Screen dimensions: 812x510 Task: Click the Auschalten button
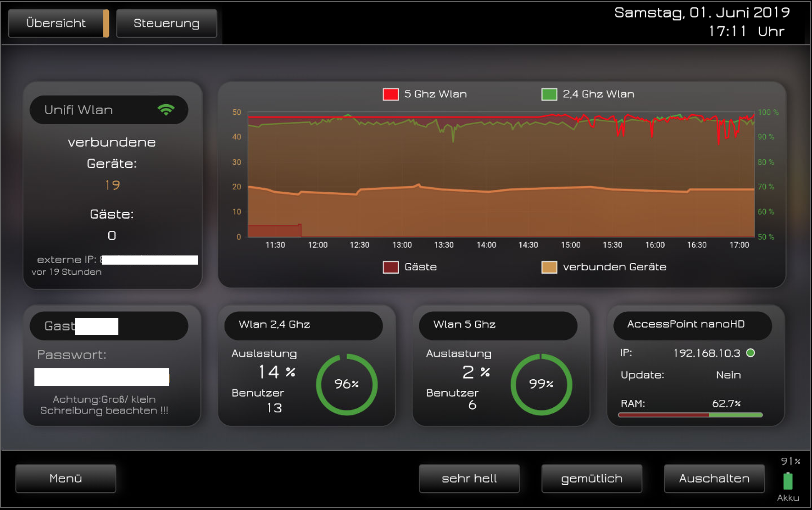pos(714,478)
